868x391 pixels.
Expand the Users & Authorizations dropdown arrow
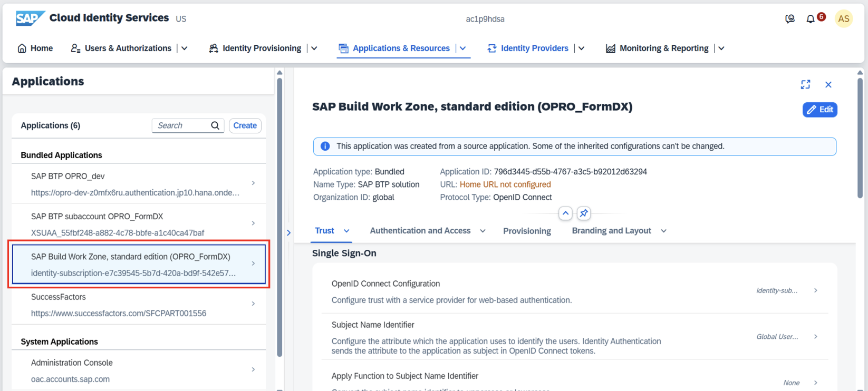185,48
